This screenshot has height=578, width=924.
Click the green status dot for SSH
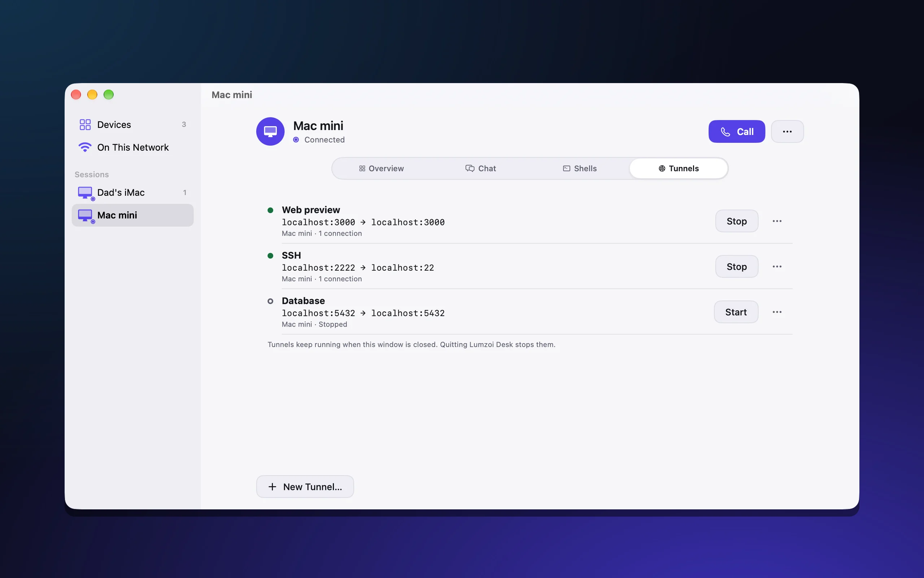pyautogui.click(x=270, y=256)
